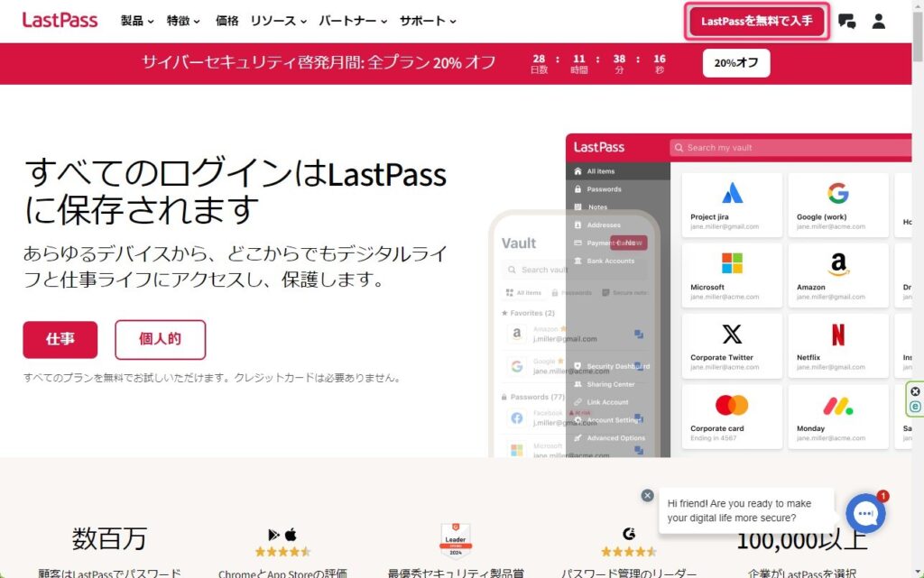Expand the リソース dropdown menu
Viewport: 924px width, 578px height.
click(278, 21)
